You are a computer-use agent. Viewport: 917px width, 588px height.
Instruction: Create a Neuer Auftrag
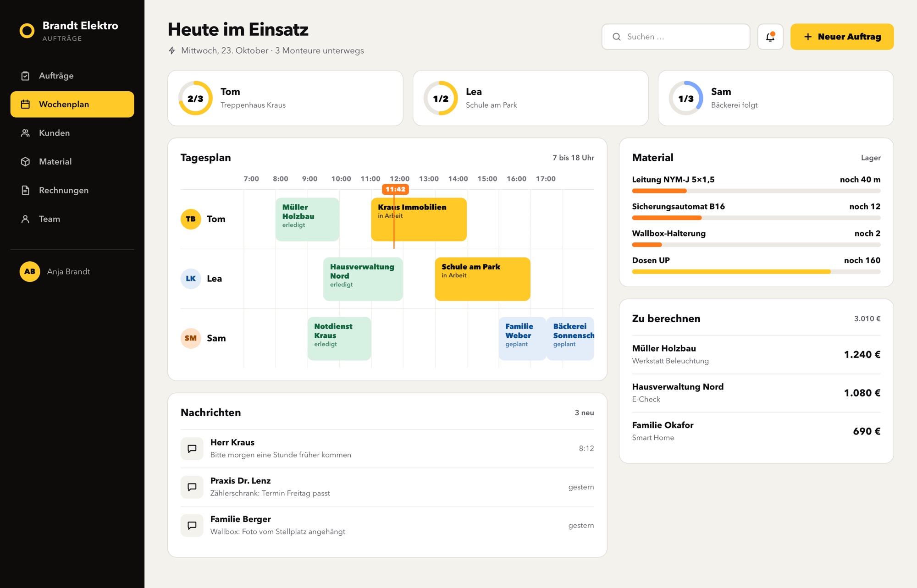click(842, 37)
